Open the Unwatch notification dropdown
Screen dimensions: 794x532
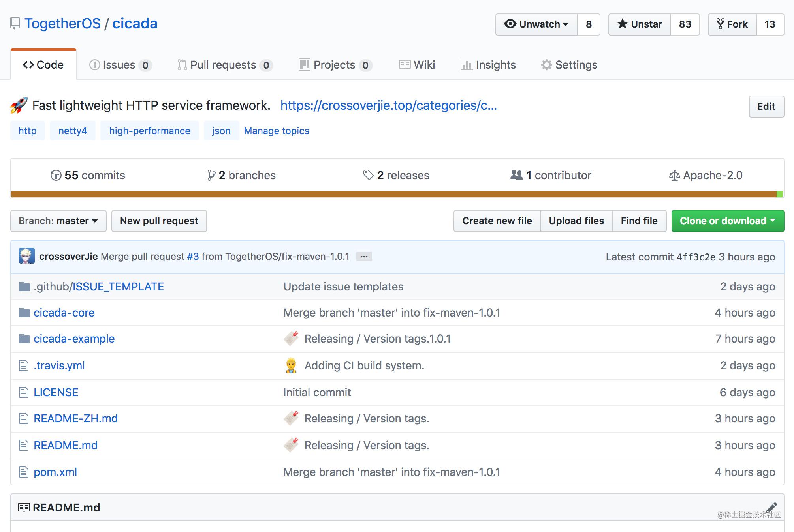pos(536,24)
